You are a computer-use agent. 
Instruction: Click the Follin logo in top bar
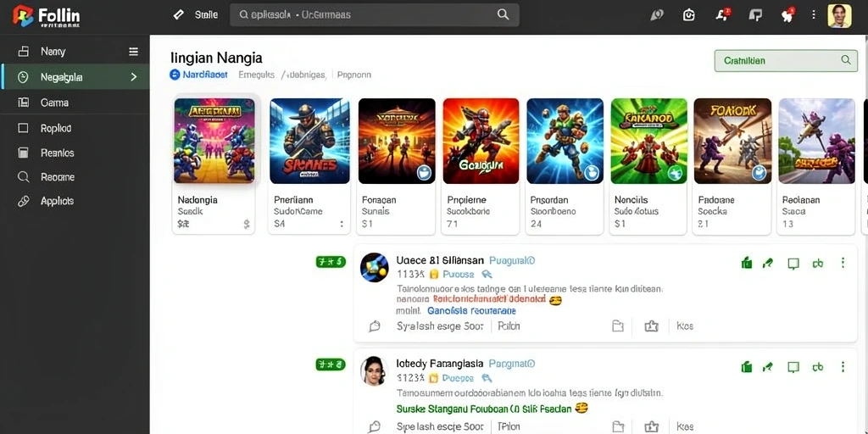(47, 15)
